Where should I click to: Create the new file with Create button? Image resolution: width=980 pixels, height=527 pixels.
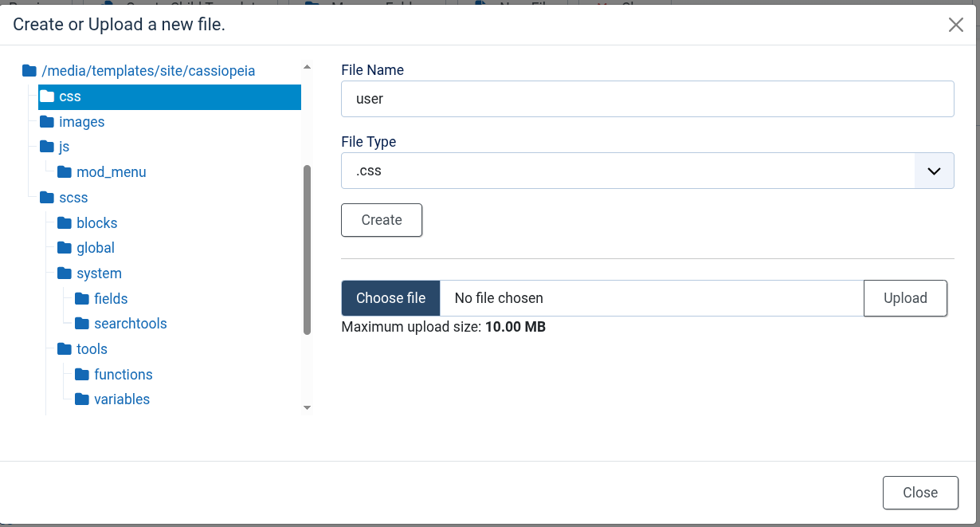[382, 220]
